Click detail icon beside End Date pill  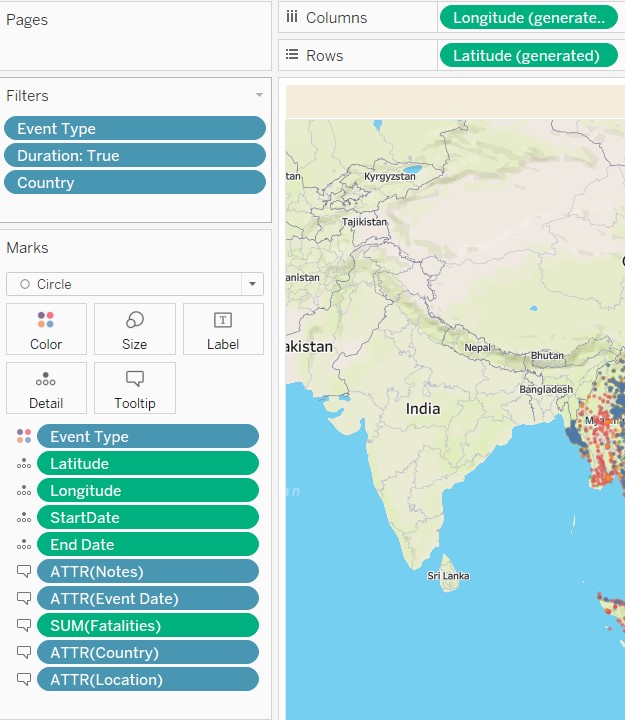coord(24,545)
